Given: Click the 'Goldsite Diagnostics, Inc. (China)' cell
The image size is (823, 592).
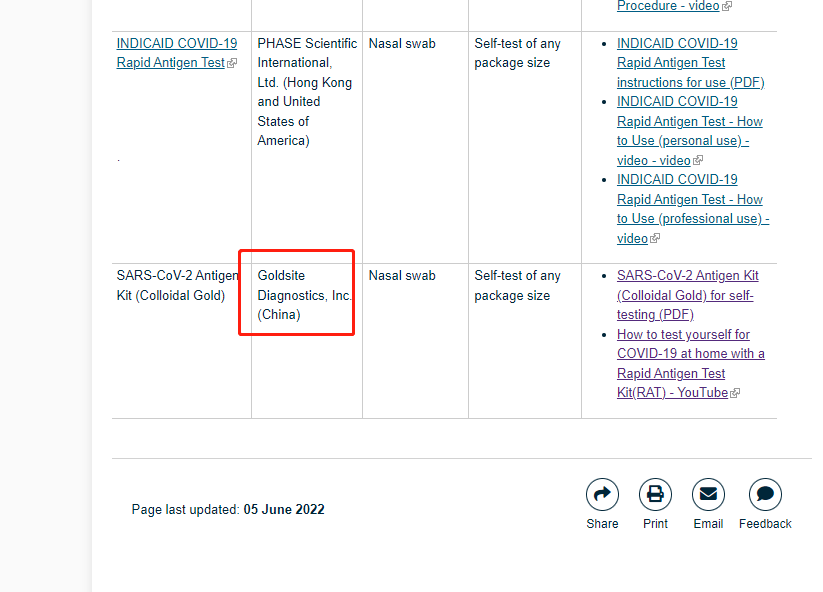Looking at the screenshot, I should (304, 295).
